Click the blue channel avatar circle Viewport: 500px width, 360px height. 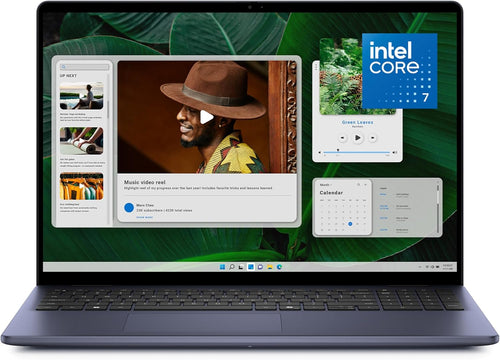click(129, 207)
